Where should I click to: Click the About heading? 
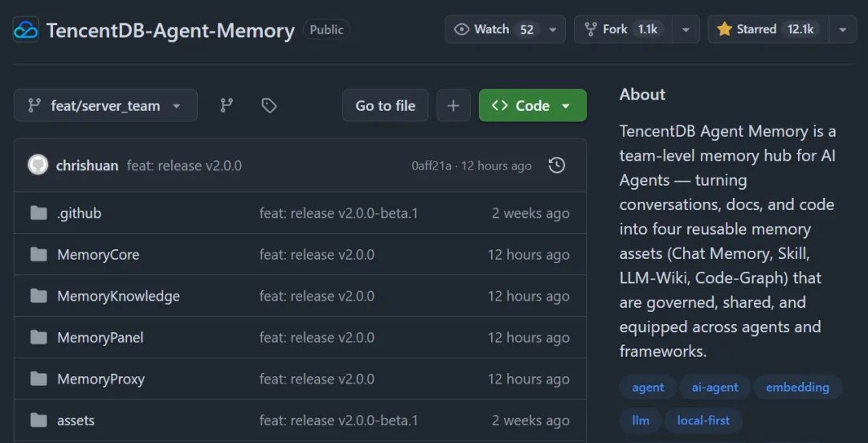642,94
